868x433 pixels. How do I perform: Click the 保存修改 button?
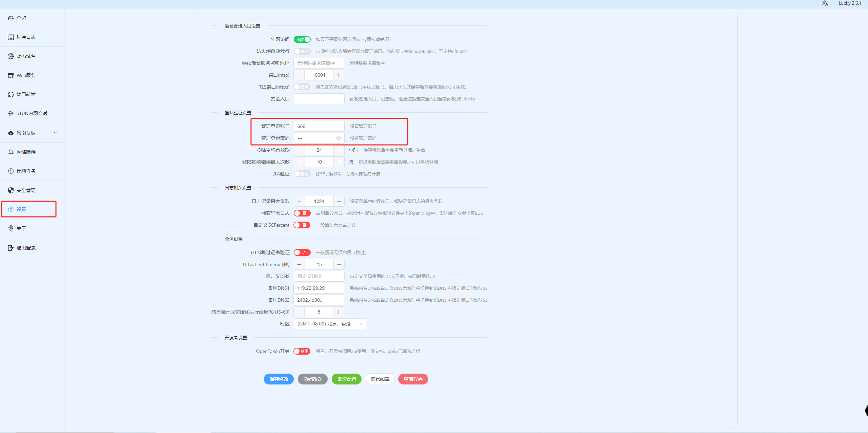pos(278,379)
